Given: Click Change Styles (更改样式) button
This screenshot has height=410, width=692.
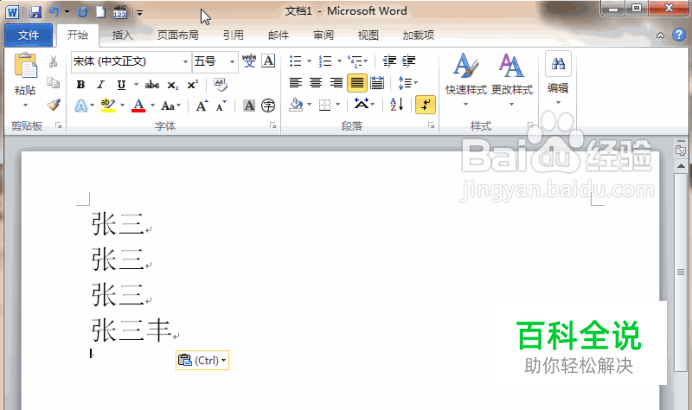Looking at the screenshot, I should click(x=512, y=79).
